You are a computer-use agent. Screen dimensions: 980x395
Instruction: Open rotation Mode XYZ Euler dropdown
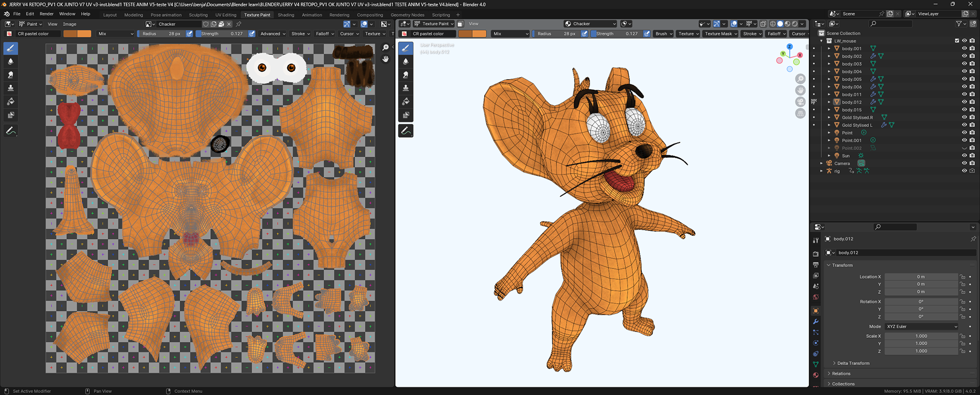[922, 327]
